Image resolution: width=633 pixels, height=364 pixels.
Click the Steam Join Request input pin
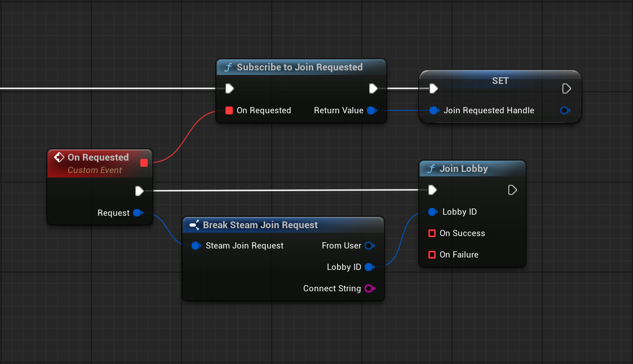pos(196,246)
